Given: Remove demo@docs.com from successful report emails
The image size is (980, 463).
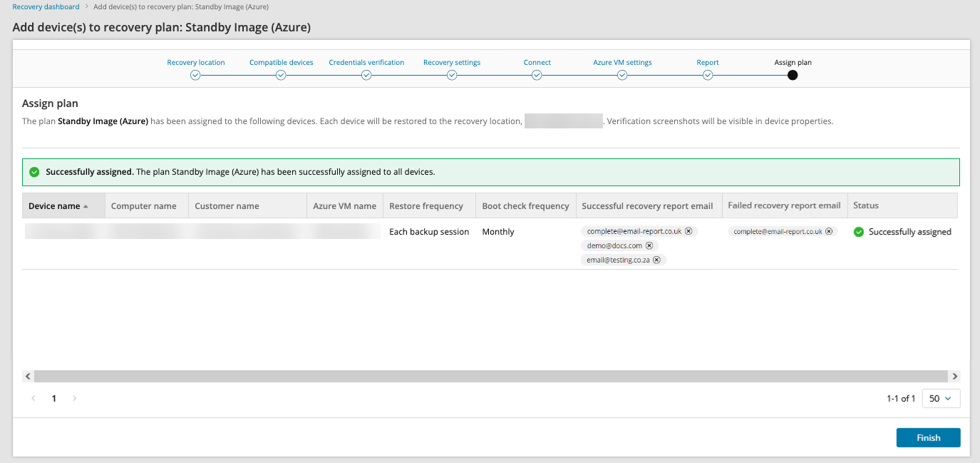Looking at the screenshot, I should pyautogui.click(x=649, y=245).
